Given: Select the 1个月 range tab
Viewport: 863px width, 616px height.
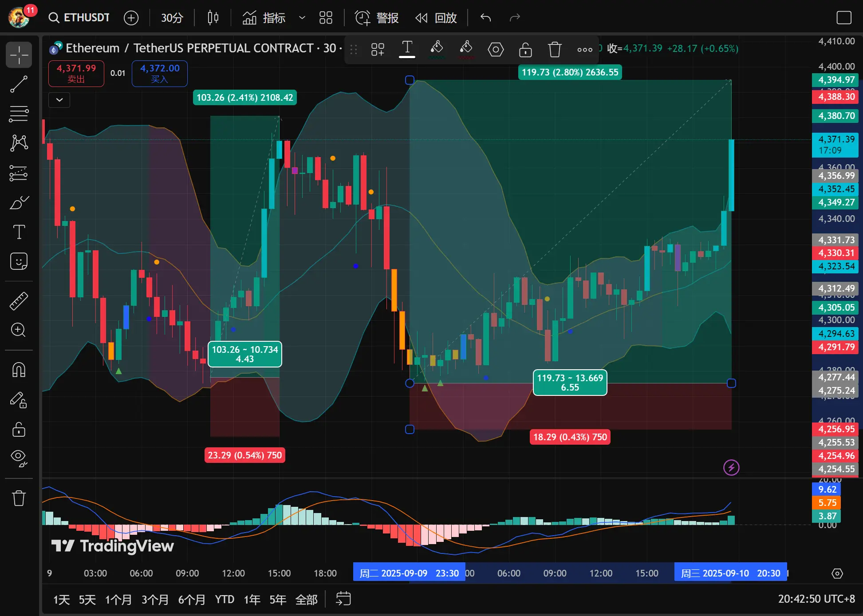Looking at the screenshot, I should coord(118,600).
